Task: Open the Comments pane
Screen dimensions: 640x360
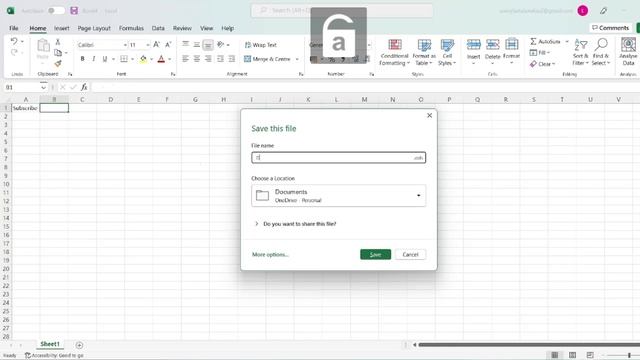Action: 611,28
